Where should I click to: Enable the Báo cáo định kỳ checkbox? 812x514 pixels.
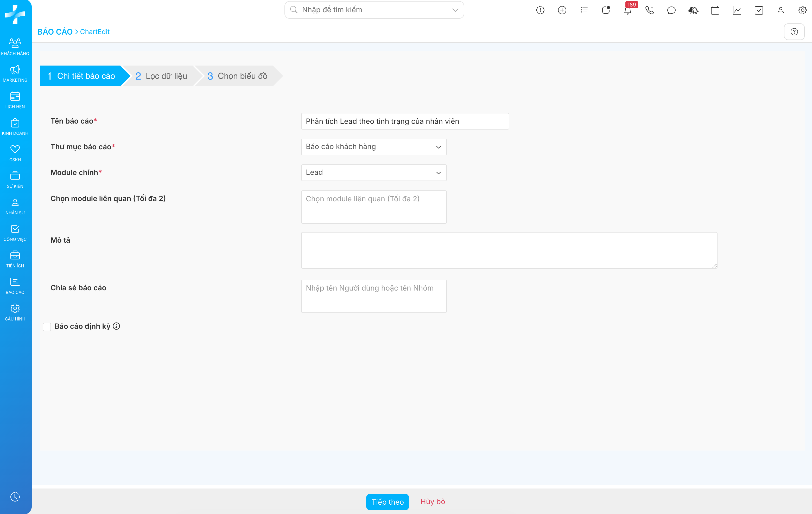pos(47,327)
